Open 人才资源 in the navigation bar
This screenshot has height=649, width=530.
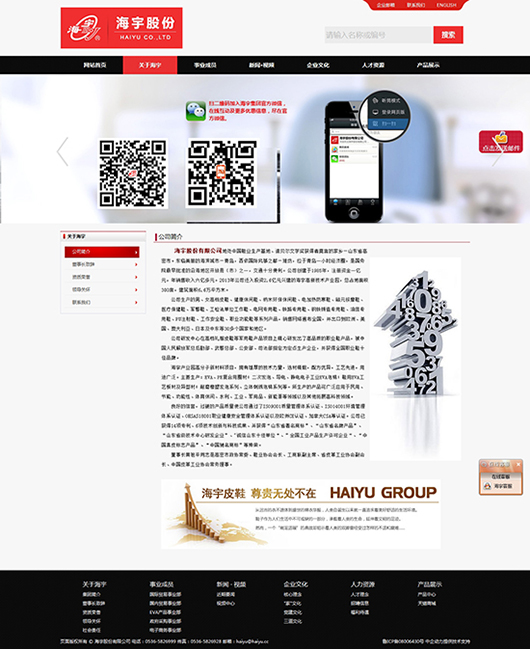pos(373,65)
